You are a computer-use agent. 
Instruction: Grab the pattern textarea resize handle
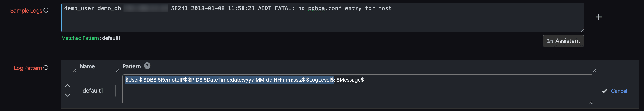coord(591,102)
